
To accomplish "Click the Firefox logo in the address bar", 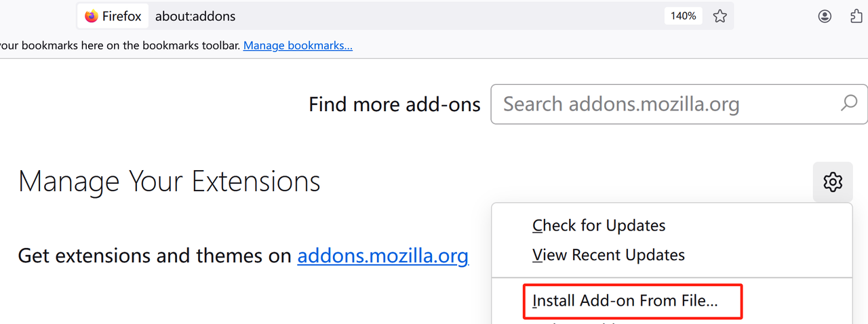I will point(92,16).
